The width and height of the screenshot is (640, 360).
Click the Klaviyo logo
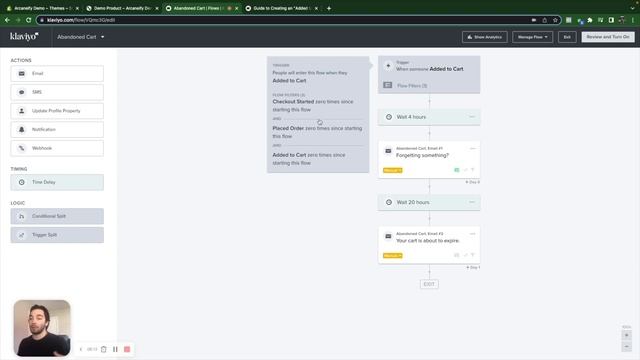click(24, 37)
